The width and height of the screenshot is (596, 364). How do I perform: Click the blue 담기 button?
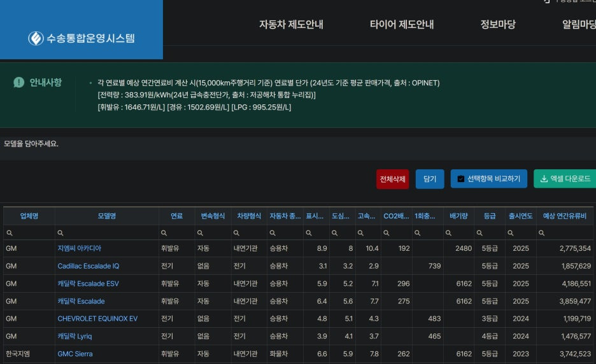click(430, 179)
